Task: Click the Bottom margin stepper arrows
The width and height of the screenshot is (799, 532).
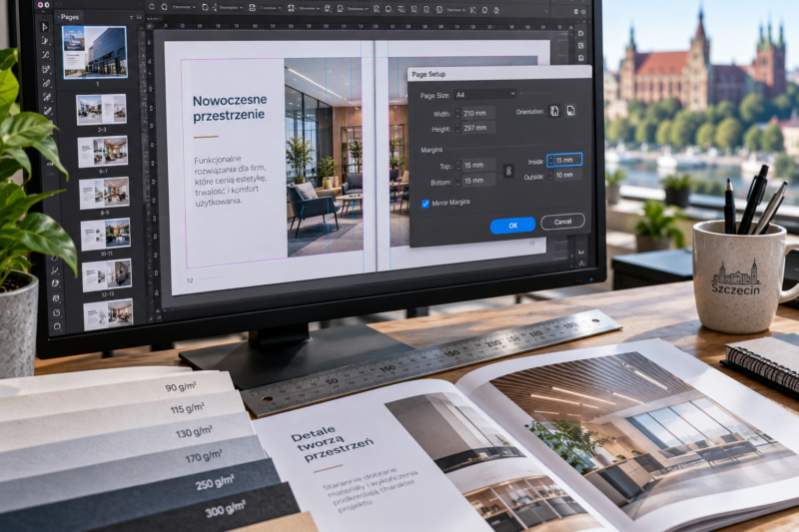Action: tap(458, 181)
